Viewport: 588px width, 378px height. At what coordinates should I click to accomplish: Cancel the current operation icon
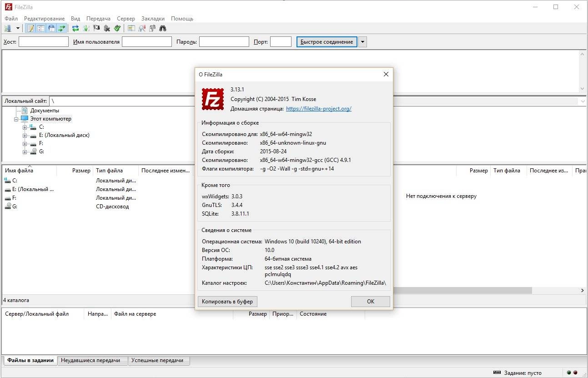pos(96,28)
